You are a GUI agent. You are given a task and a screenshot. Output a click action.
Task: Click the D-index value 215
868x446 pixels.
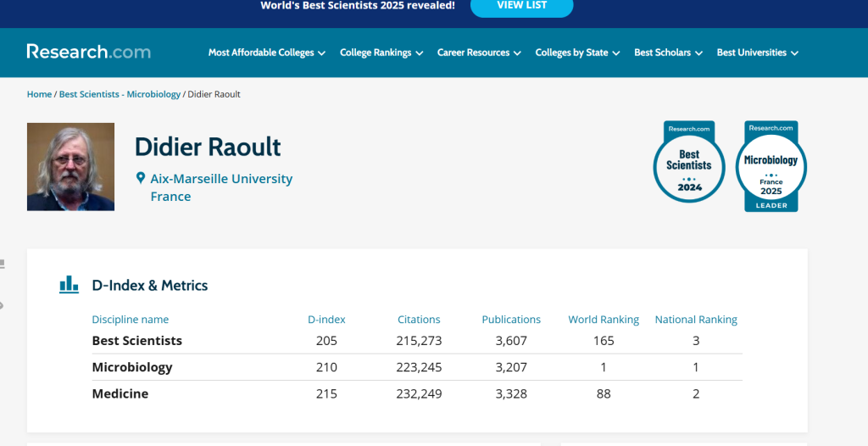coord(326,394)
